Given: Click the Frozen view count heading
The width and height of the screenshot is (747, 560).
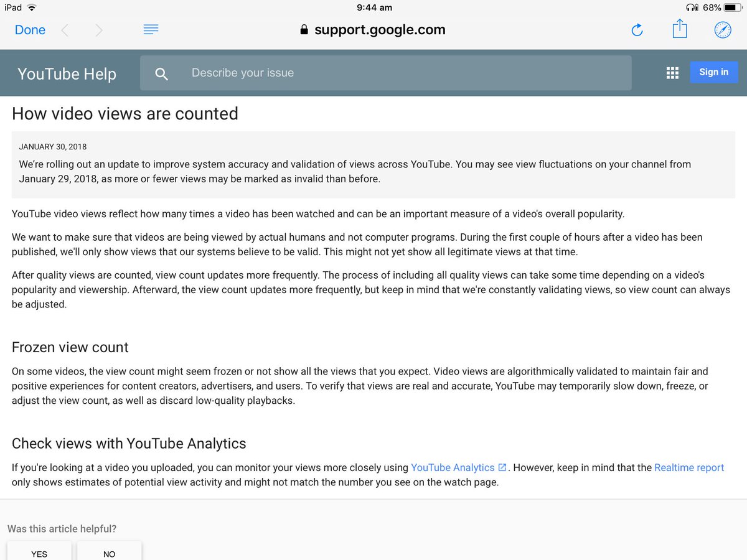Looking at the screenshot, I should tap(70, 347).
